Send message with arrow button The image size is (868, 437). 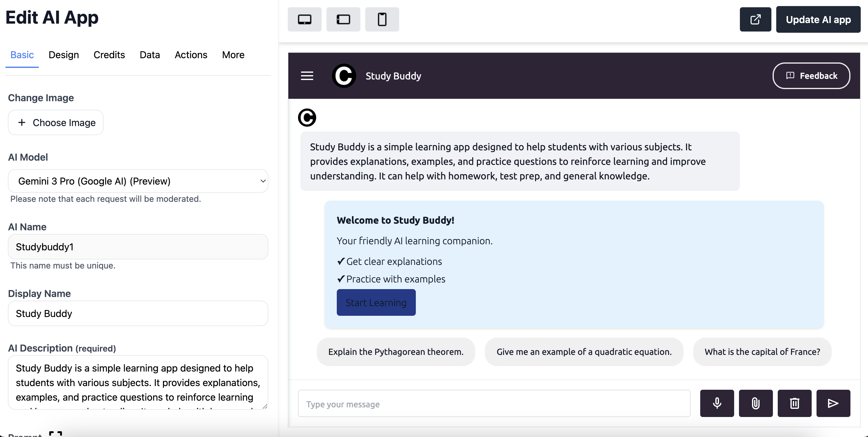click(833, 403)
